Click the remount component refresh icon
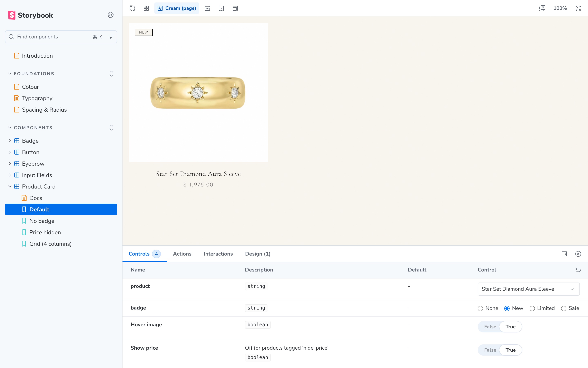The image size is (588, 368). click(x=132, y=8)
